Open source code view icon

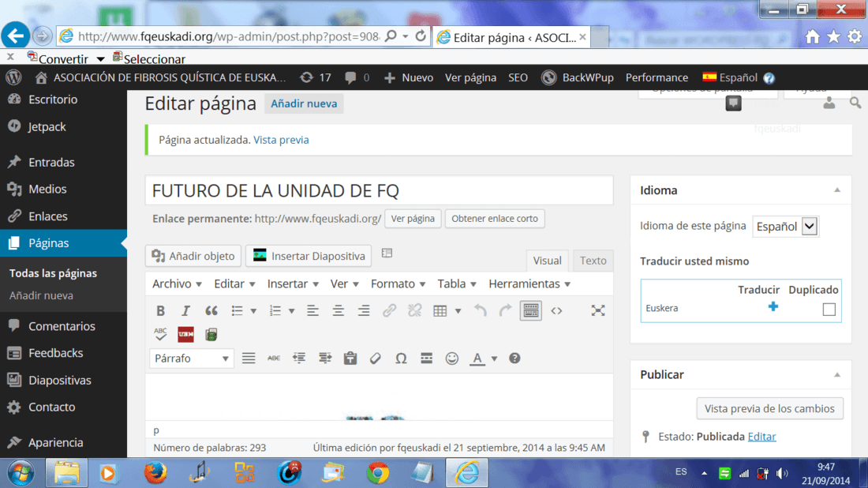coord(556,311)
